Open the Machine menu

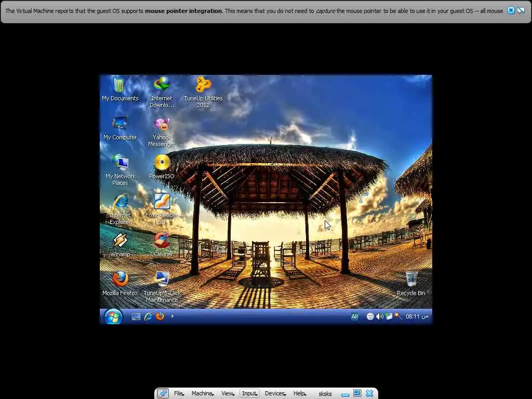(203, 394)
